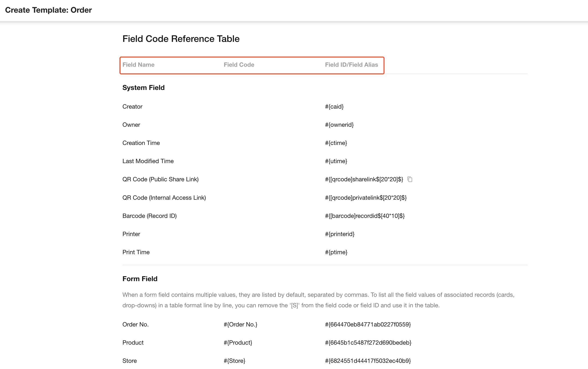Click the #{printerid} field code
This screenshot has width=588, height=369.
point(339,234)
